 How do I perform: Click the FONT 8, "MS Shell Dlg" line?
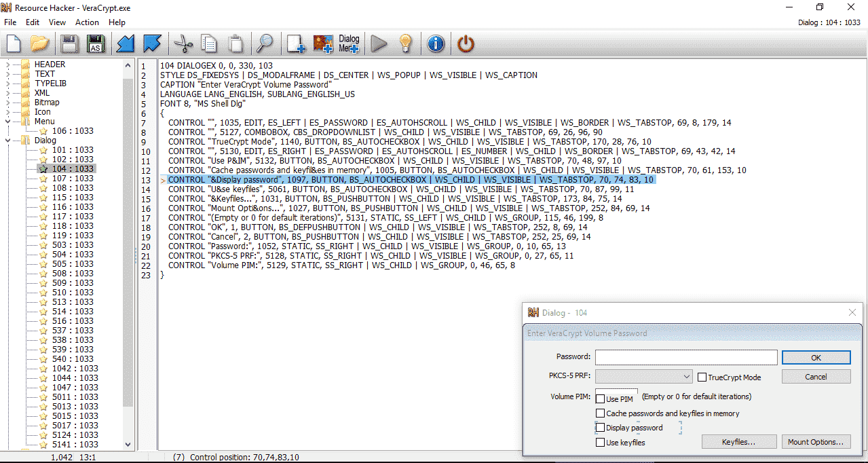pos(202,104)
